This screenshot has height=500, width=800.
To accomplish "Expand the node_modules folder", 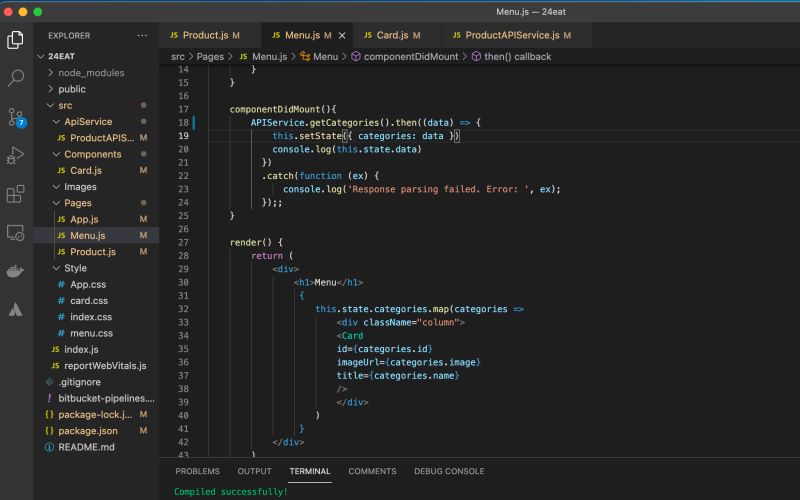I will (x=96, y=72).
